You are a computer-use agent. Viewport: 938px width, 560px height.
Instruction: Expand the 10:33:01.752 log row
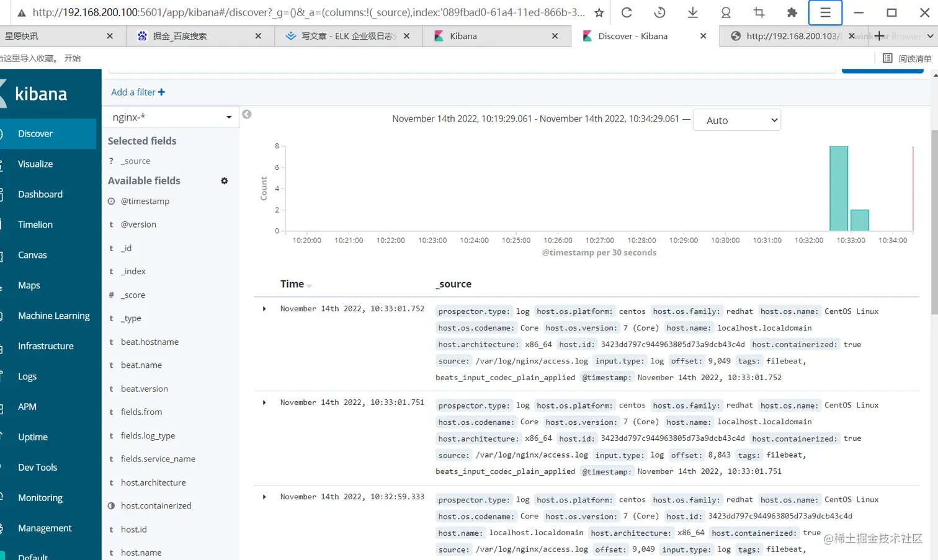[264, 309]
